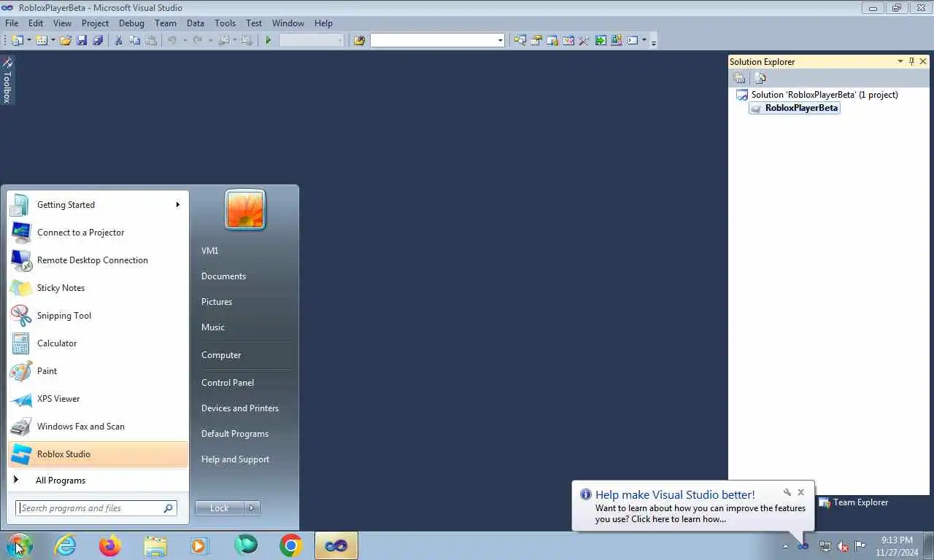Click the Command Window toolbar icon
The image size is (934, 560).
tap(633, 41)
